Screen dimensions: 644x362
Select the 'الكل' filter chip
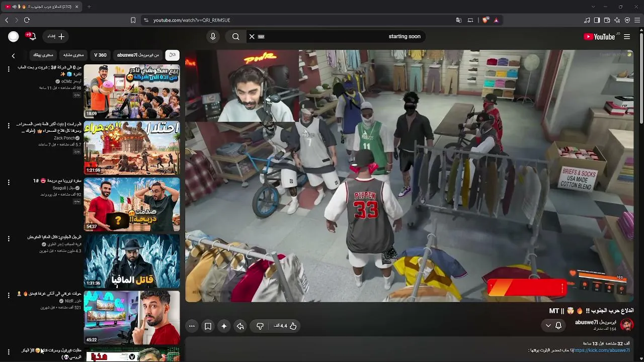tap(173, 55)
